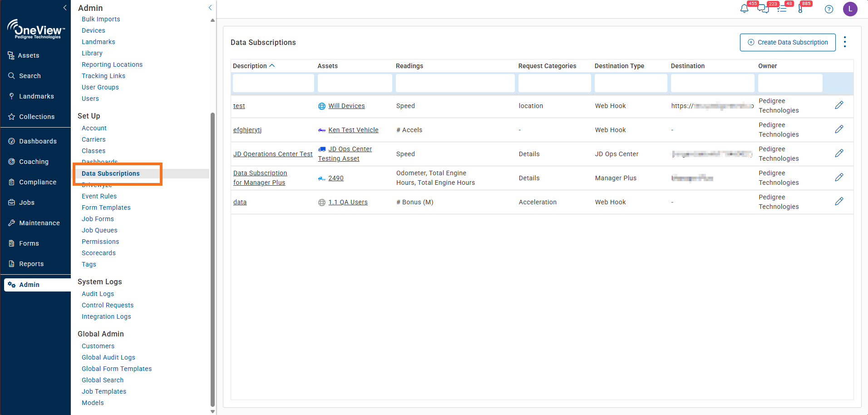The height and width of the screenshot is (415, 868).
Task: Open the notifications bell icon
Action: coord(744,9)
